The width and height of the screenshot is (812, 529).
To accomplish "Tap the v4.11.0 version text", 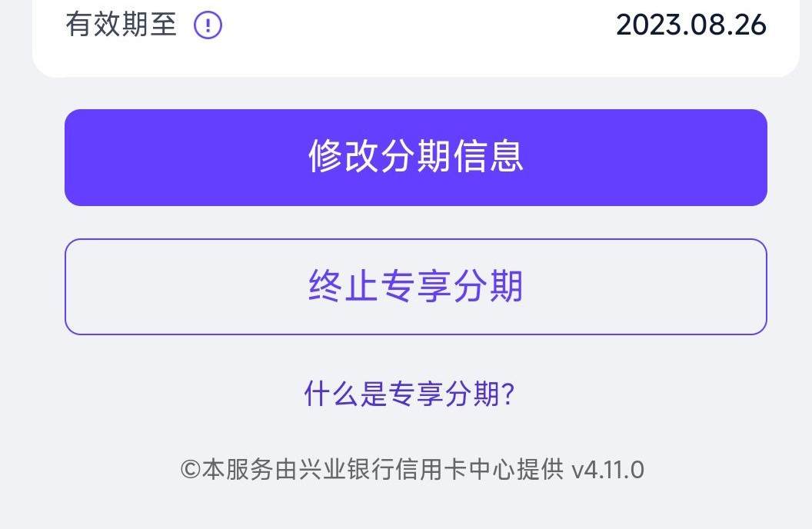I will point(608,470).
